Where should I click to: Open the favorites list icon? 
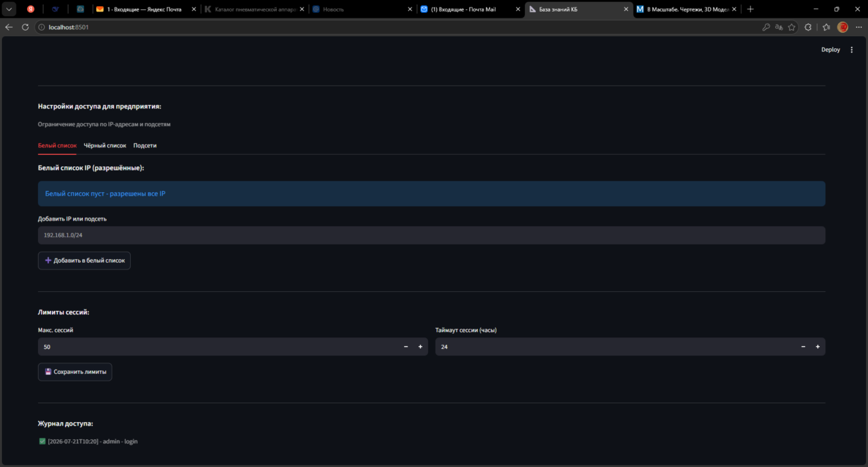click(826, 27)
